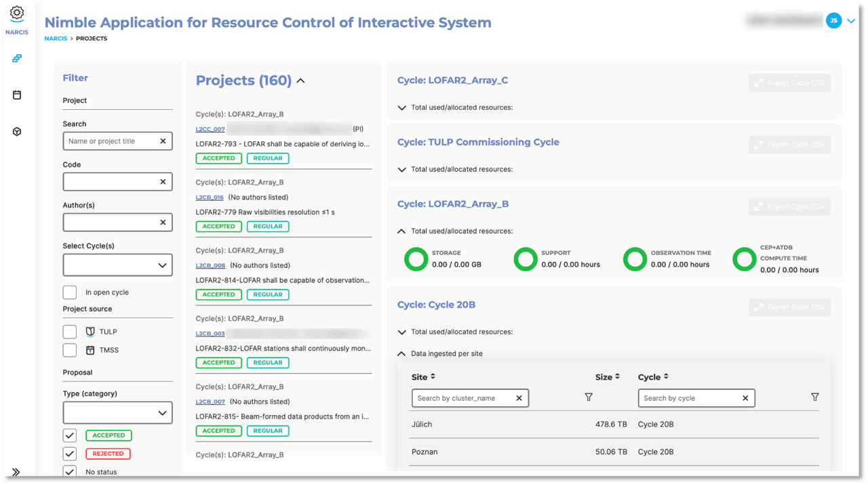Open the Type (category) dropdown

coord(117,412)
